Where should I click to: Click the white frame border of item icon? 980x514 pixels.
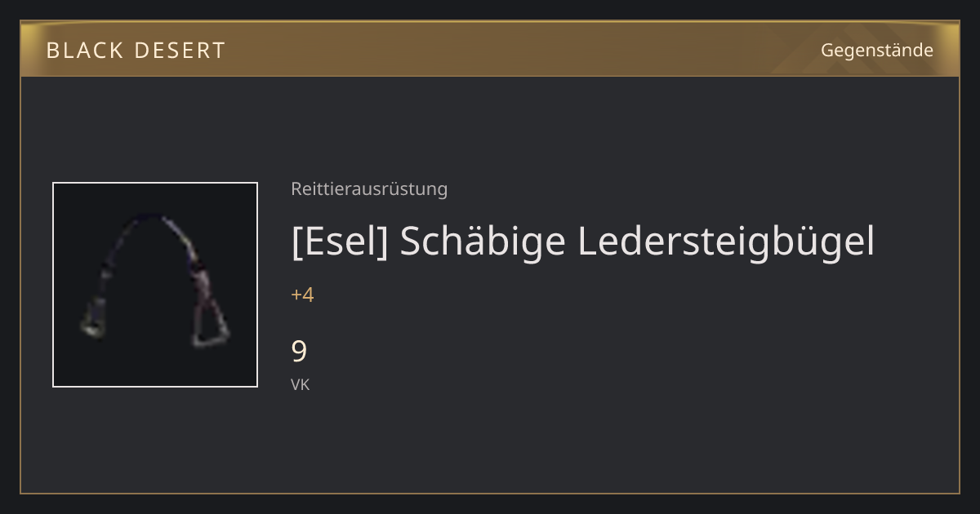(155, 183)
